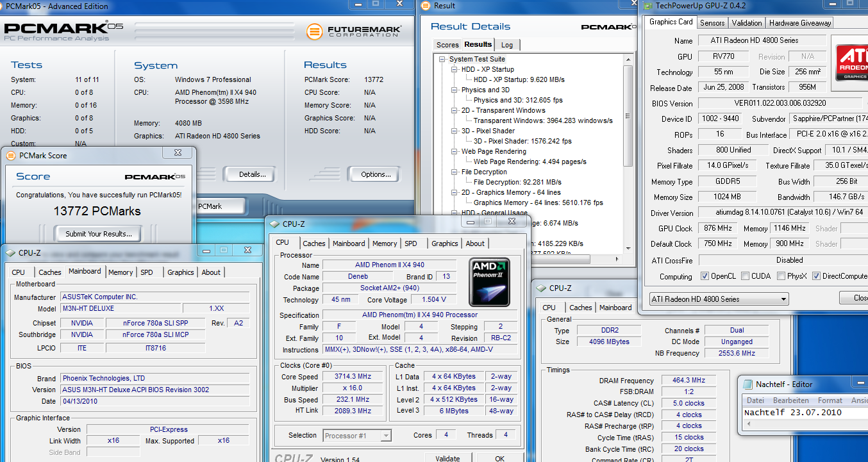Collapse the File Decryption node
This screenshot has height=462, width=868.
coord(455,172)
